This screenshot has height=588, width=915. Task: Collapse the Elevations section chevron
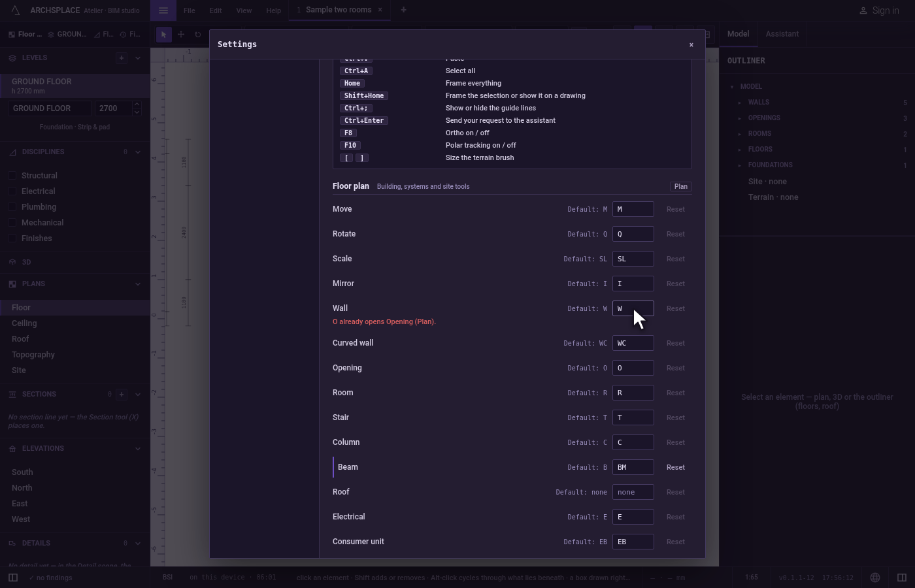pos(138,448)
